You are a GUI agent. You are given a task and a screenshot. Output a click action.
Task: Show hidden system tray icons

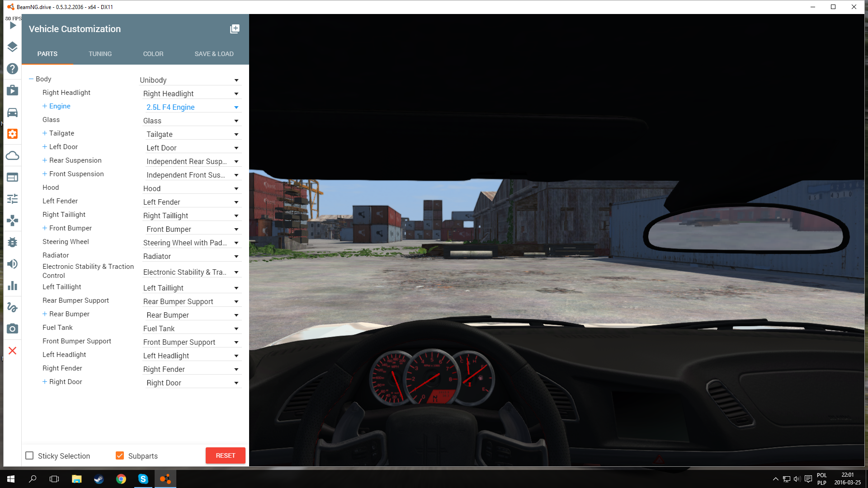point(776,479)
